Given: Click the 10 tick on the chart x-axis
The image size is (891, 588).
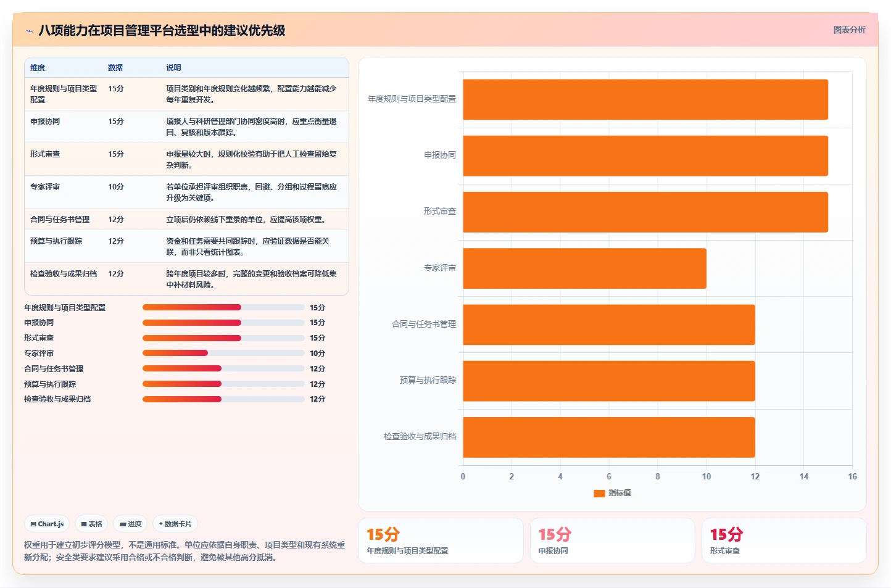Looking at the screenshot, I should [707, 476].
